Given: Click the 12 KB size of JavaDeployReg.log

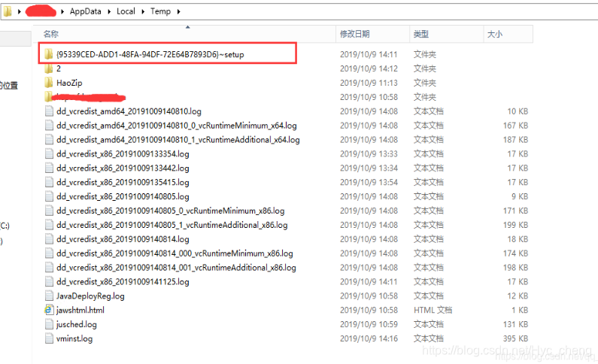Looking at the screenshot, I should 518,296.
